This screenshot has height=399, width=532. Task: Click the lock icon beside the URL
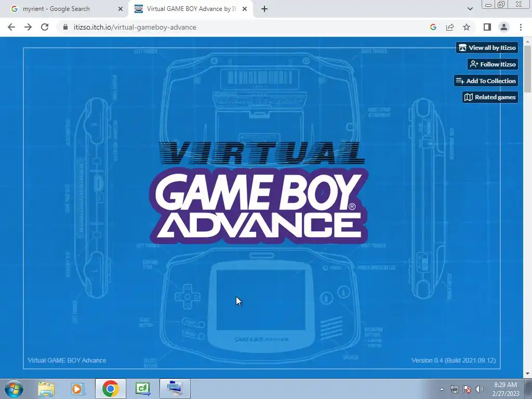click(65, 27)
